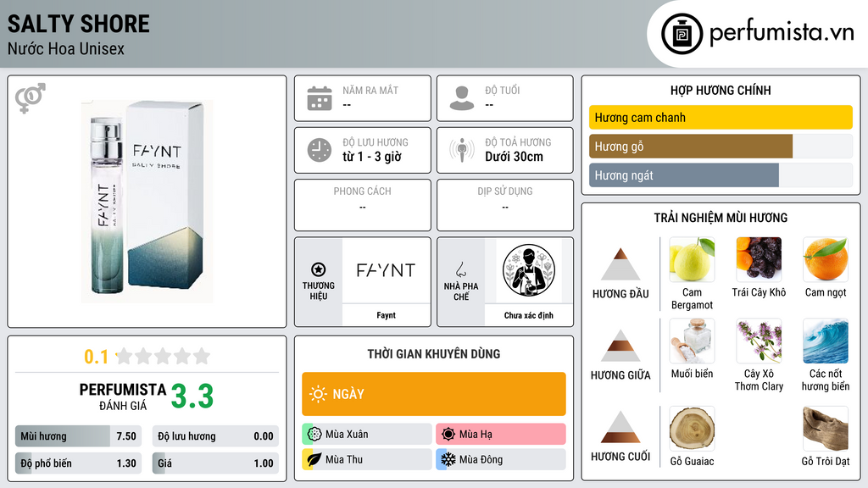This screenshot has width=868, height=488.
Task: Click the Faynt brand logo
Action: click(x=386, y=270)
